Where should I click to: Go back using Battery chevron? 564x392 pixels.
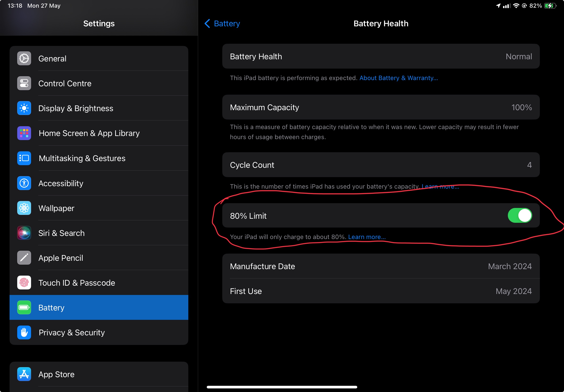[x=207, y=24]
